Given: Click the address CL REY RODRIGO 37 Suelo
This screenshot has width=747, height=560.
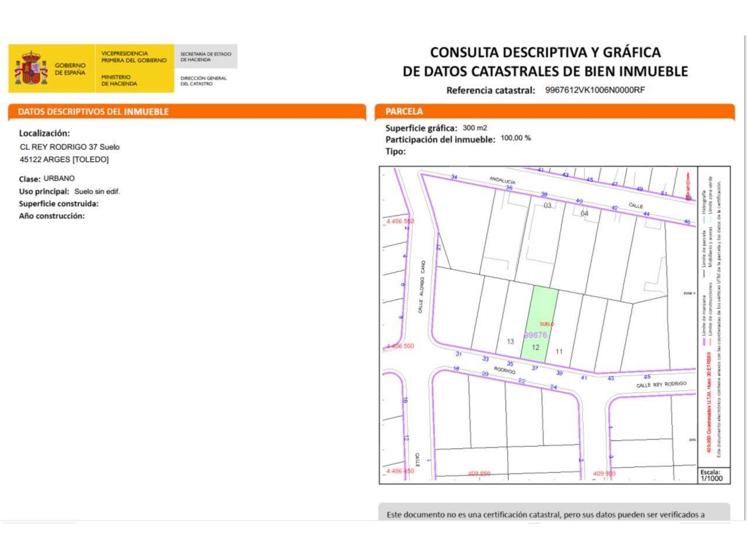Looking at the screenshot, I should click(x=69, y=147).
